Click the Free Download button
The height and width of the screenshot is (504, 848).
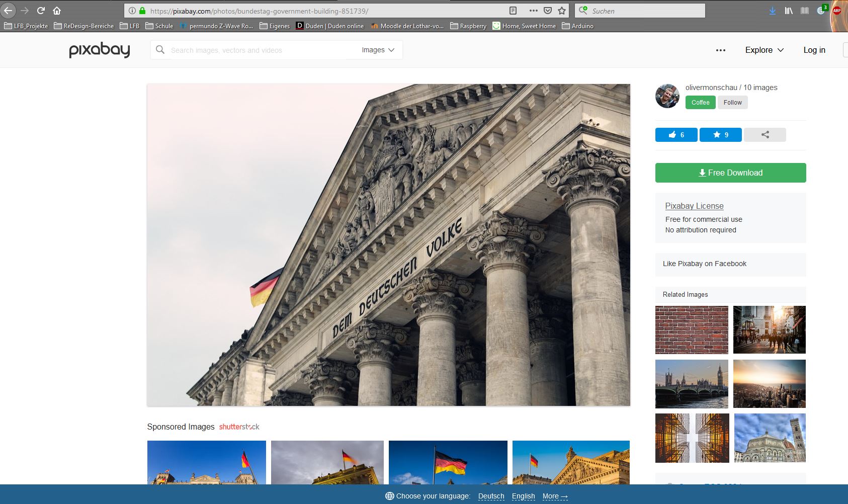click(730, 173)
